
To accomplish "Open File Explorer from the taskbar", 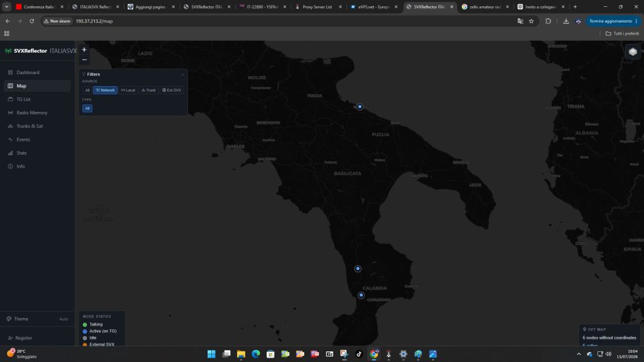I will (241, 354).
